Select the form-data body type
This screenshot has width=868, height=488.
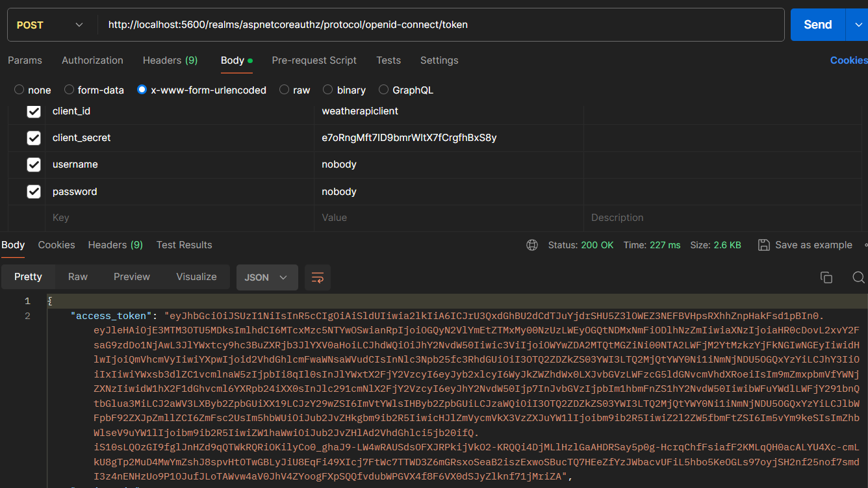coord(69,90)
